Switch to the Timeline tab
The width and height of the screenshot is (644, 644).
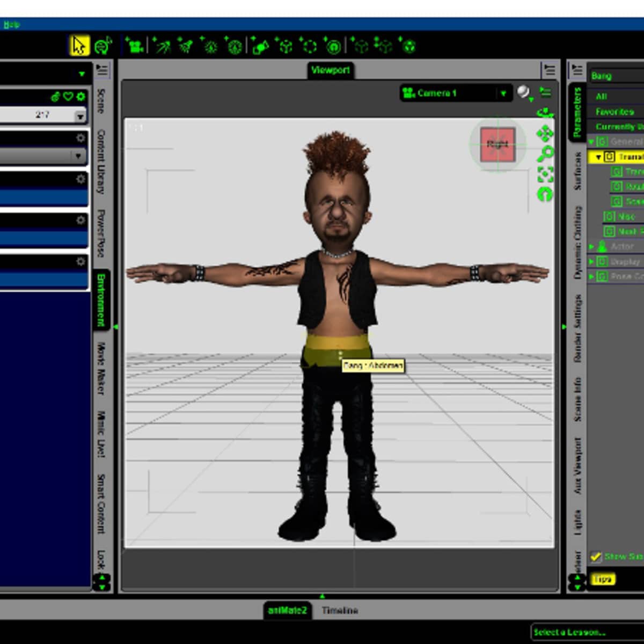coord(340,610)
